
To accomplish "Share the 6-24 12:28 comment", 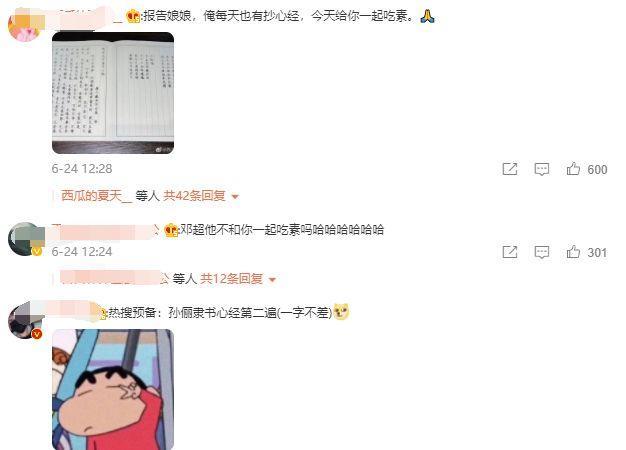I will point(510,169).
